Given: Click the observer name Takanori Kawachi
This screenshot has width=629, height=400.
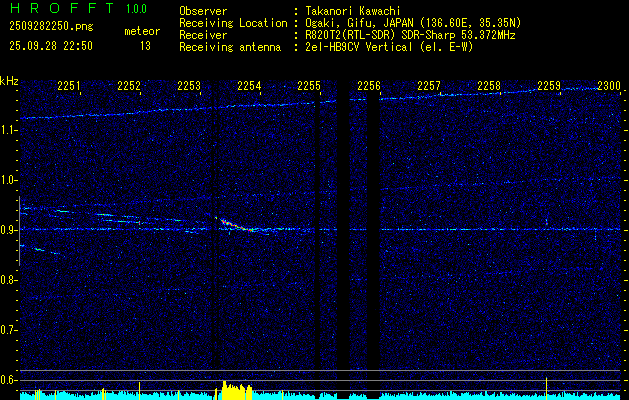Looking at the screenshot, I should click(353, 11).
